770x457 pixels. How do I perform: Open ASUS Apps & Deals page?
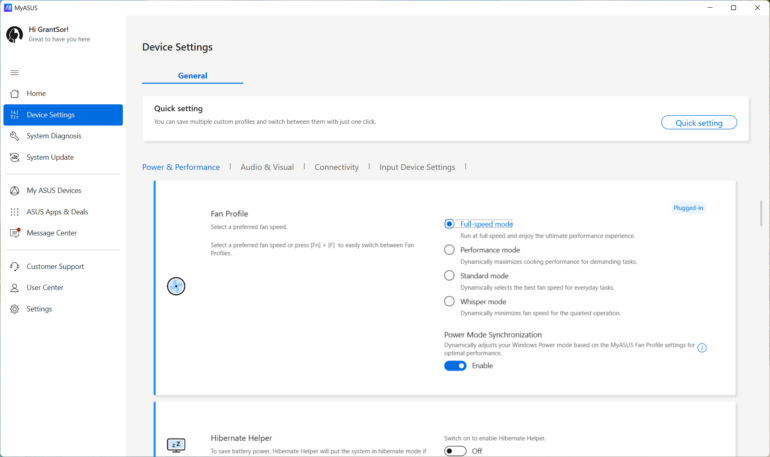63,212
